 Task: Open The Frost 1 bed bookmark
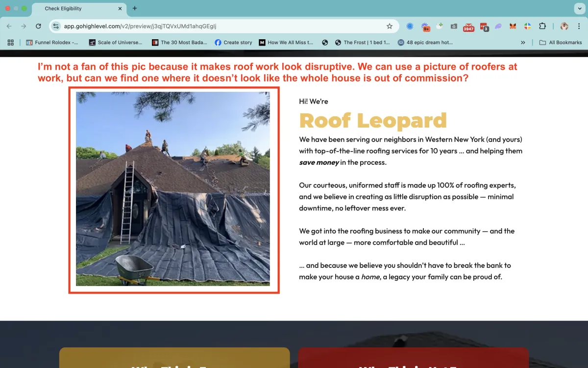(x=363, y=43)
